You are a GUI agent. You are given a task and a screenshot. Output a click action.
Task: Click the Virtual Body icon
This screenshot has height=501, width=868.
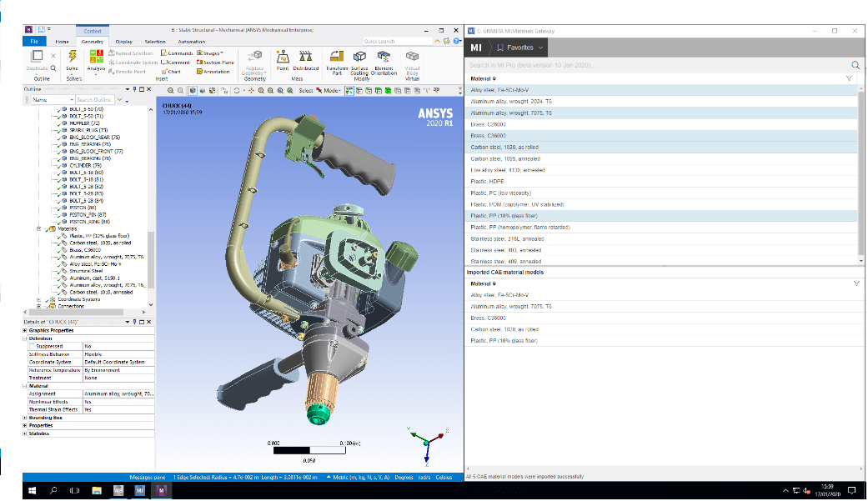412,62
